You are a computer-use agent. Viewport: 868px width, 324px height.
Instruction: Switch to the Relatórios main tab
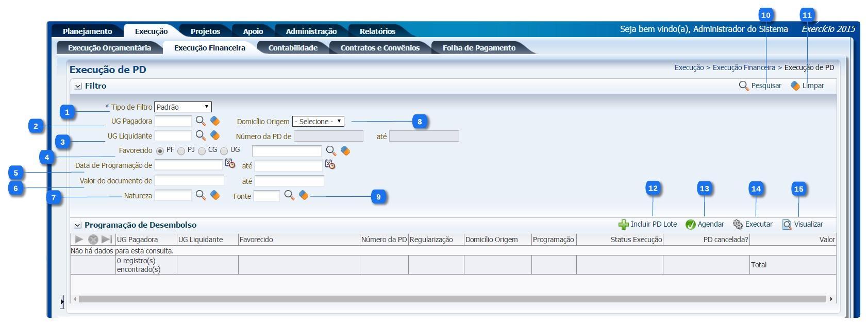377,31
